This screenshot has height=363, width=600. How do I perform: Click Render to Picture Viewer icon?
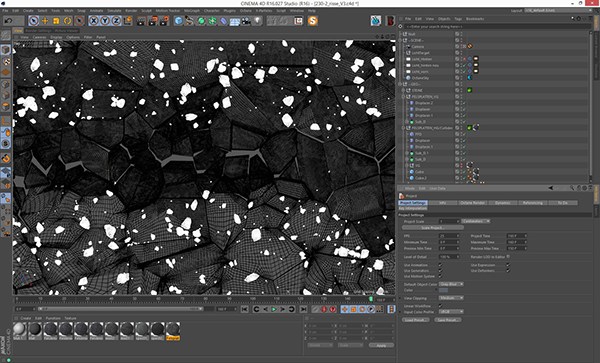pos(153,21)
